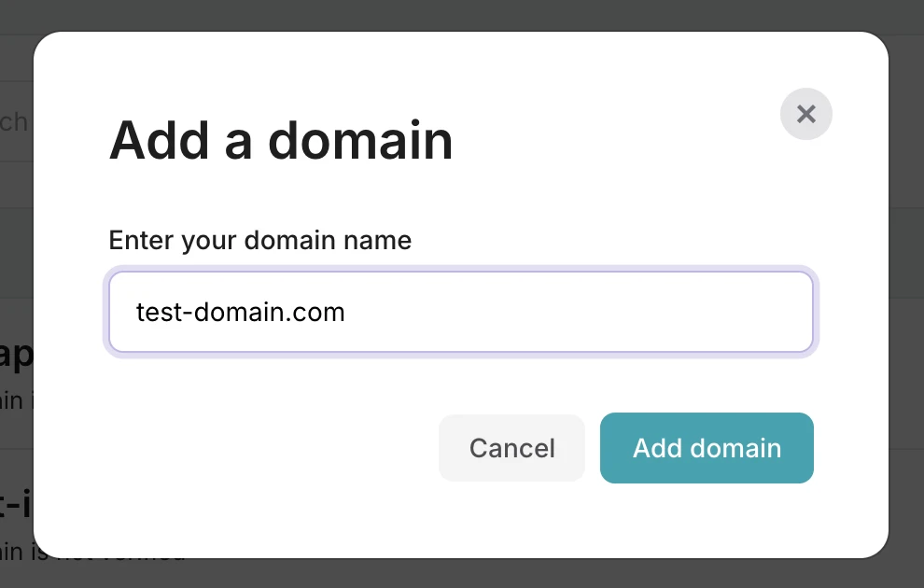Click the 'Enter your domain name' label
The image size is (924, 588).
coord(260,240)
